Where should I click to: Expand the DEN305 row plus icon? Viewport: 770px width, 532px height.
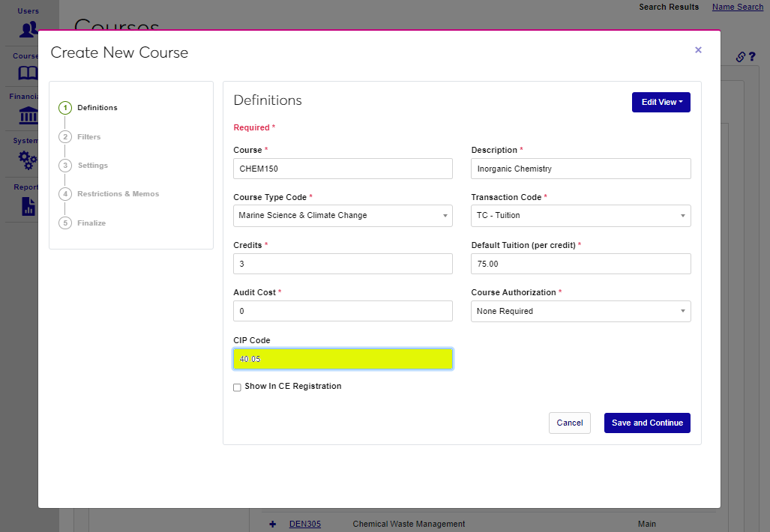[x=273, y=524]
